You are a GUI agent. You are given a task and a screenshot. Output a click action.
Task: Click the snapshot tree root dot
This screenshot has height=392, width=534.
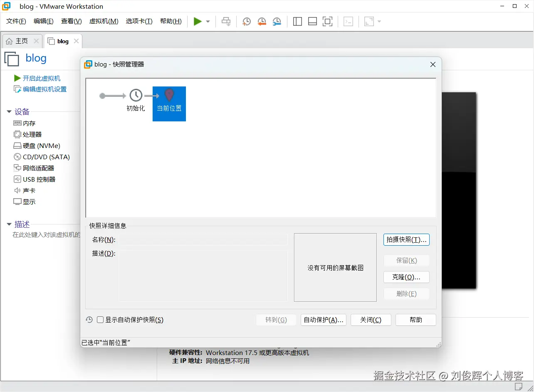click(102, 96)
